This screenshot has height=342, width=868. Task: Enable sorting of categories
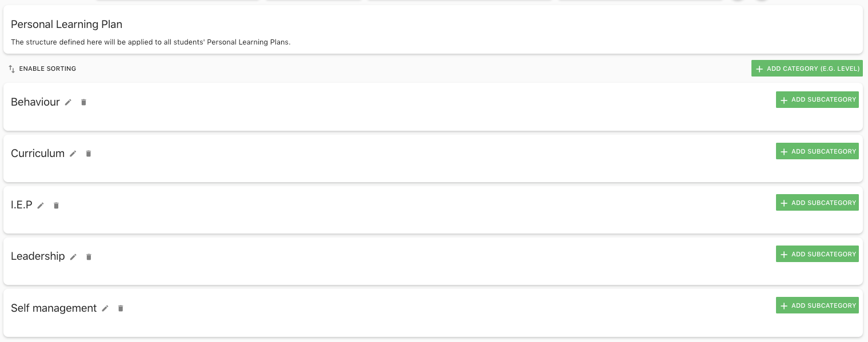pyautogui.click(x=42, y=69)
